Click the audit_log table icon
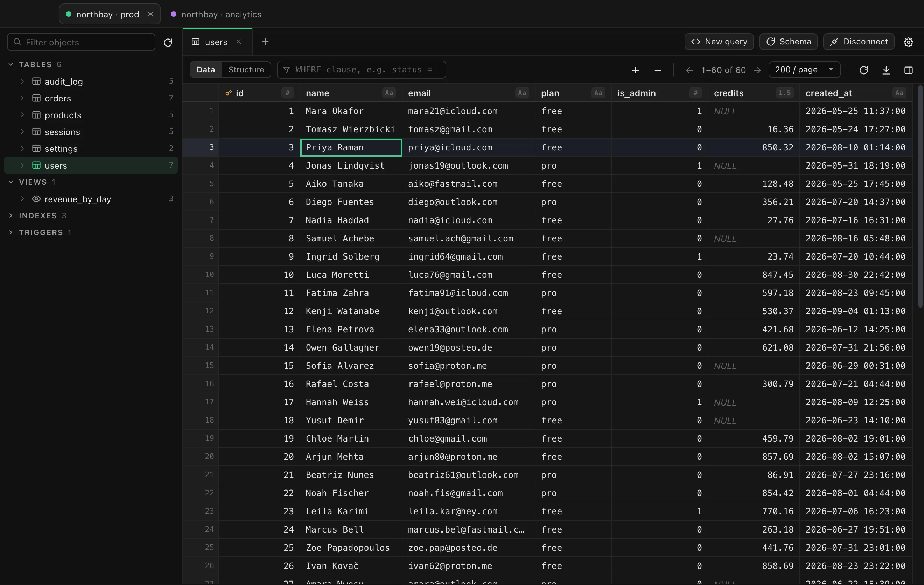 click(x=36, y=81)
